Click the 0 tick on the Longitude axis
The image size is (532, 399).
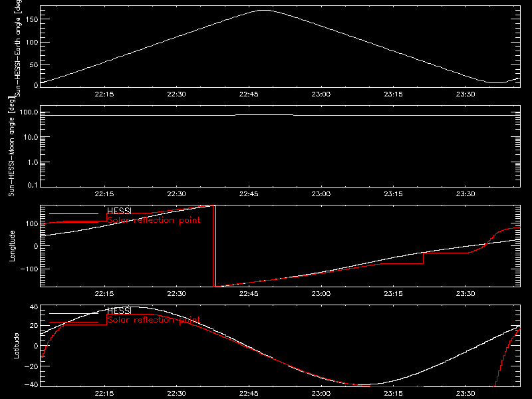pyautogui.click(x=36, y=246)
